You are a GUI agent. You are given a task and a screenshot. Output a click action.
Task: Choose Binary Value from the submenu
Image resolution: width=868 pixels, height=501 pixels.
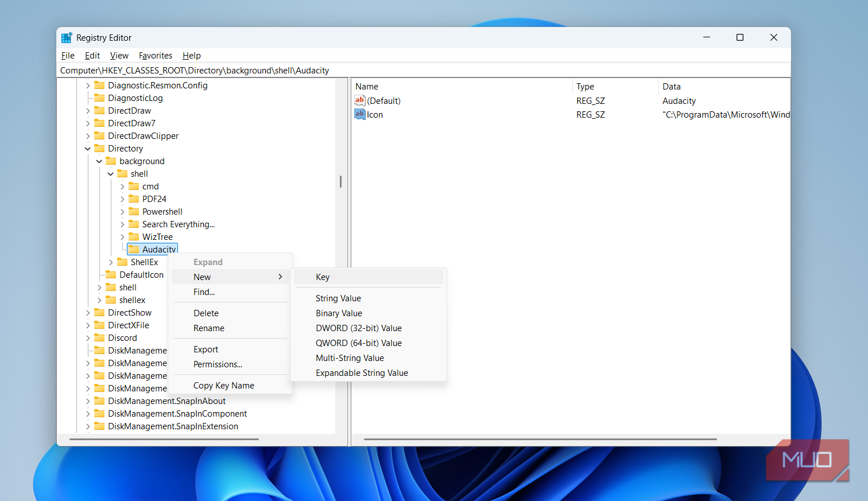[x=369, y=313]
